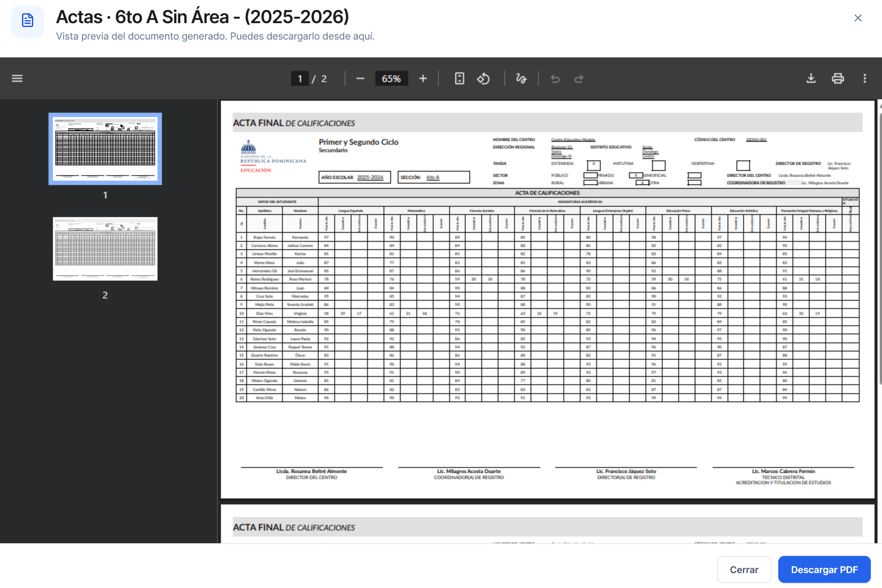This screenshot has height=588, width=882.
Task: Click the ACTA DE CALIFICACIONES table header
Action: coord(547,193)
